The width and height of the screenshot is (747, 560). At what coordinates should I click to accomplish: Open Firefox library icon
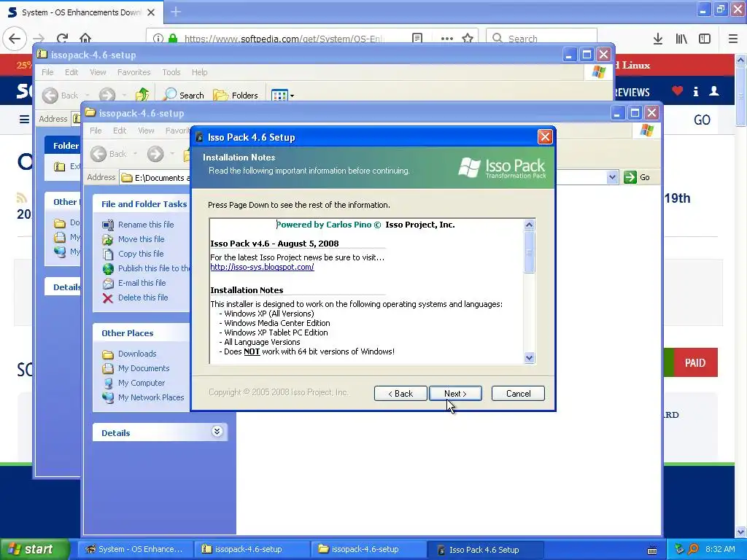click(681, 39)
